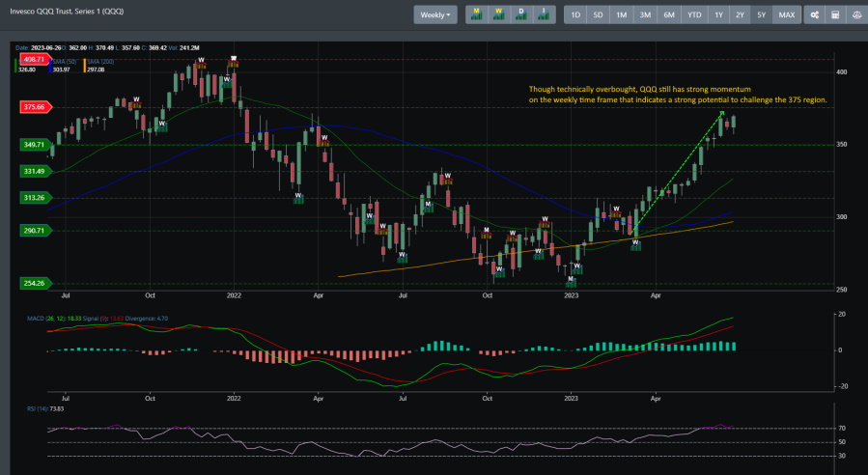
Task: Click the 290.71 support price tag
Action: pos(36,231)
